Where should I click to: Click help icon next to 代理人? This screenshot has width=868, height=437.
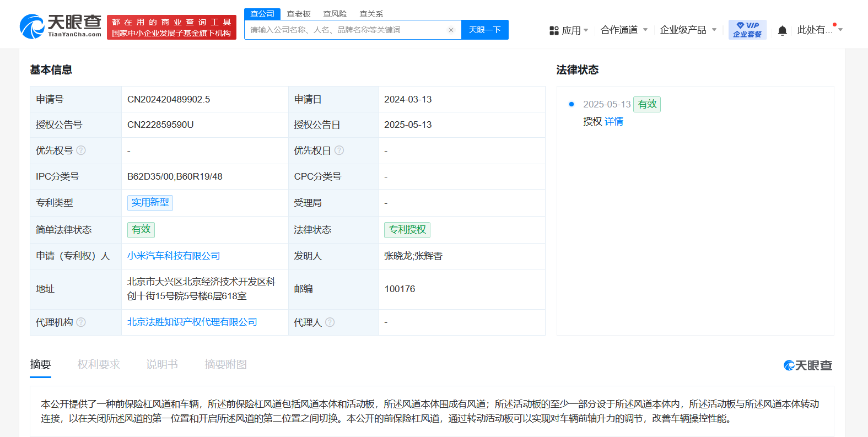330,322
